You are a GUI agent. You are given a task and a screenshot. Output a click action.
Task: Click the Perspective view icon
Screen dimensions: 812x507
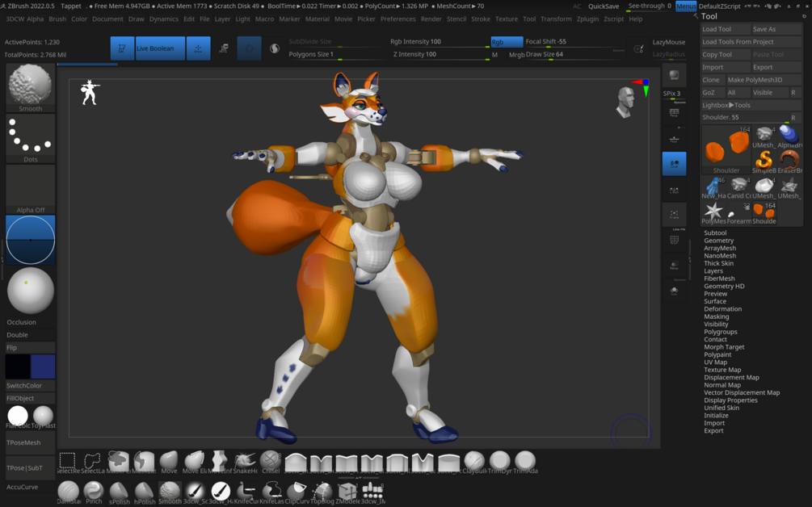pos(675,113)
